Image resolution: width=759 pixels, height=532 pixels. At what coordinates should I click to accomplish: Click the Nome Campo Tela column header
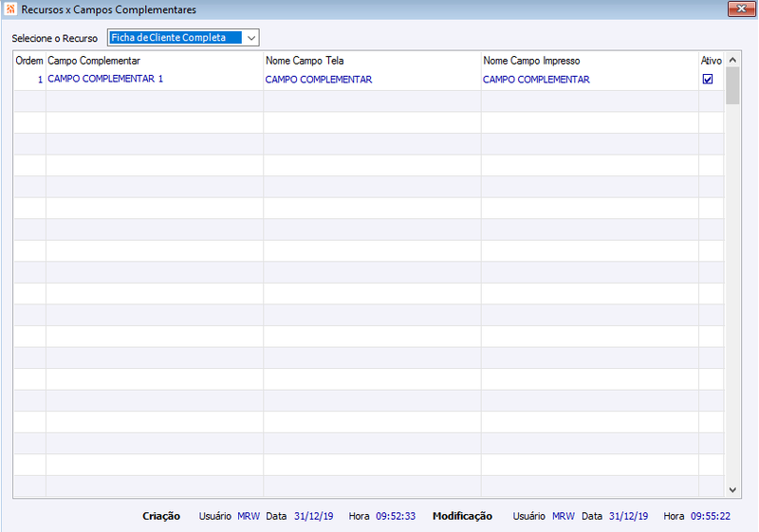[x=305, y=61]
